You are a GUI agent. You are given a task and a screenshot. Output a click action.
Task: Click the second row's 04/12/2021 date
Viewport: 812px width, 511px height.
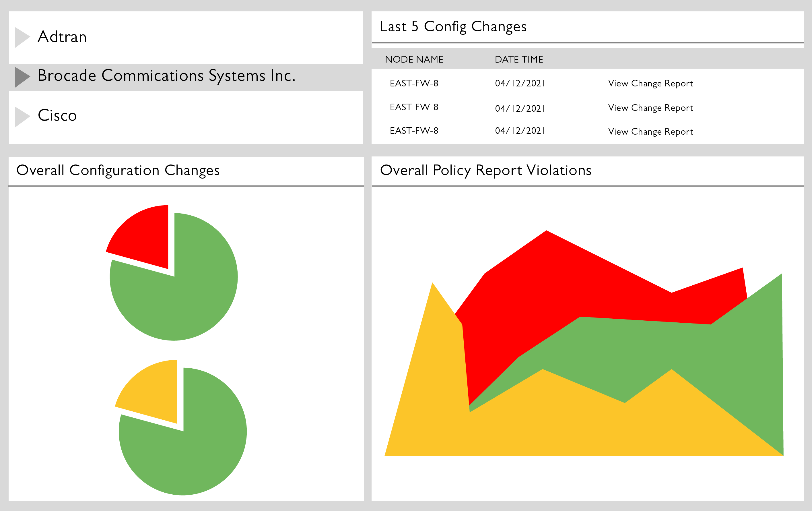click(x=520, y=109)
